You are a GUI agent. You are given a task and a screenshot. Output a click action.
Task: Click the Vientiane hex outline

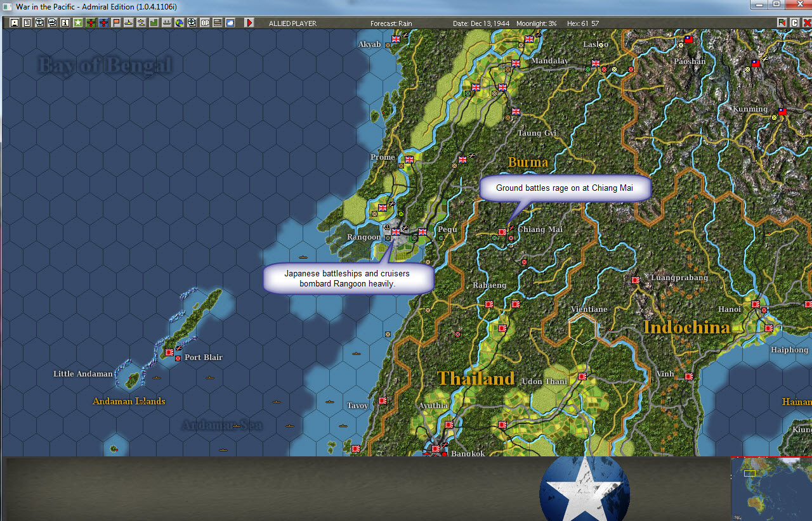582,329
